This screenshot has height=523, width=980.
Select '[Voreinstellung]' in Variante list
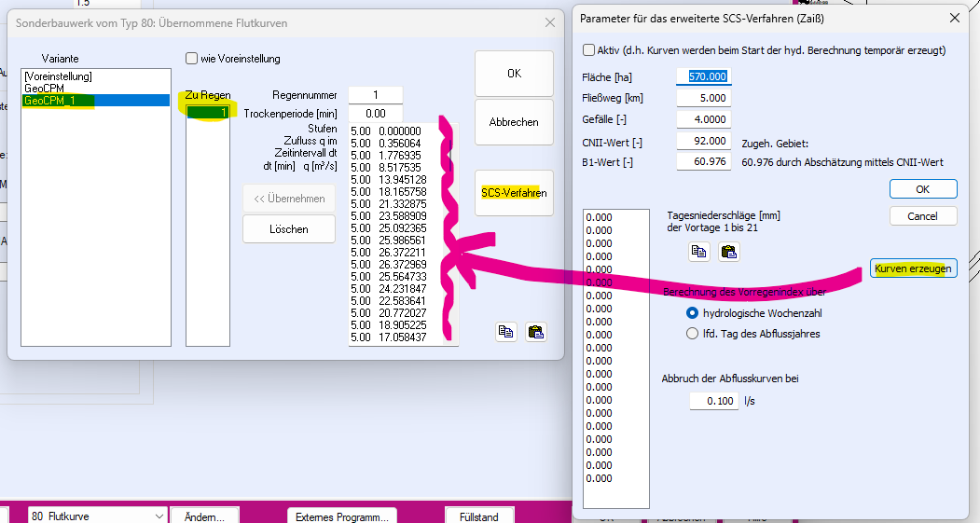59,76
